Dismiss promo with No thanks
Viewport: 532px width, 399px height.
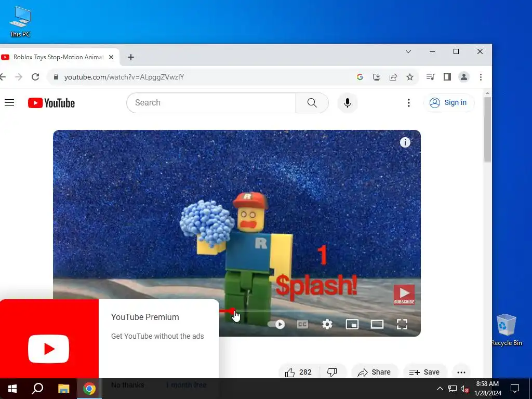click(128, 385)
